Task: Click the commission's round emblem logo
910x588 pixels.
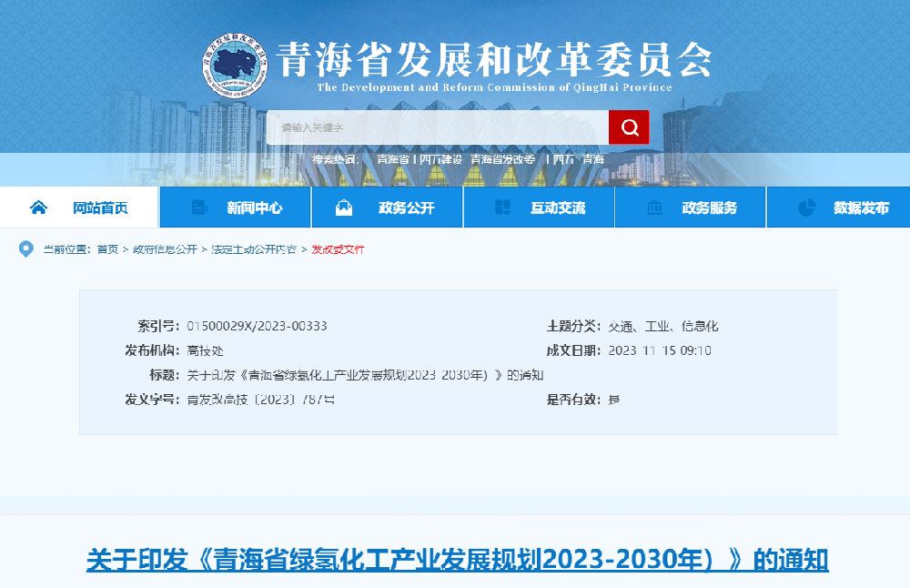Action: pos(235,64)
